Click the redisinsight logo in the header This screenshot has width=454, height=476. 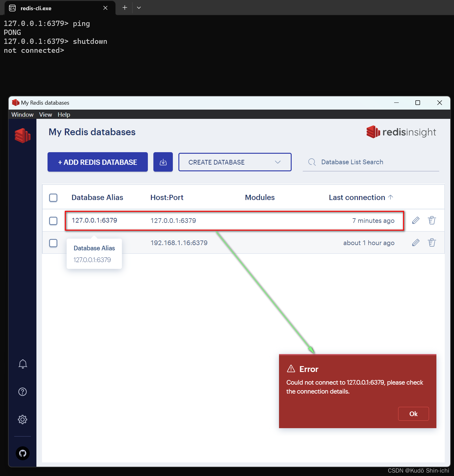point(401,132)
